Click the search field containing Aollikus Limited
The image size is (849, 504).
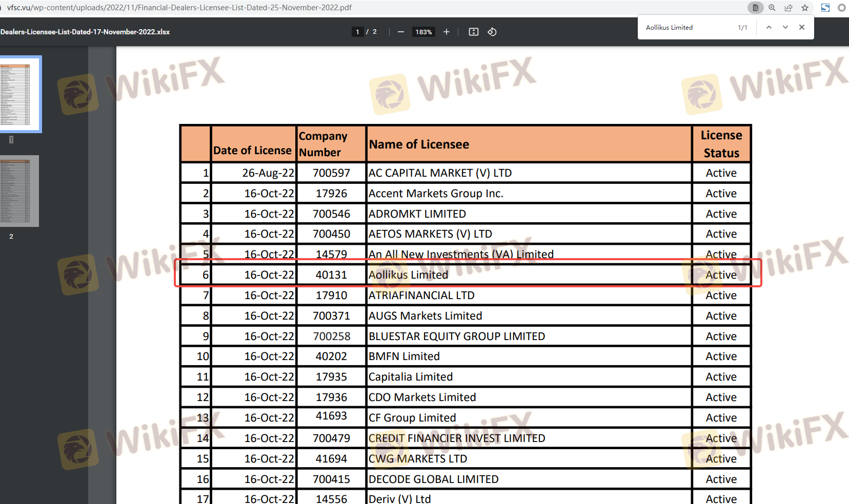687,27
